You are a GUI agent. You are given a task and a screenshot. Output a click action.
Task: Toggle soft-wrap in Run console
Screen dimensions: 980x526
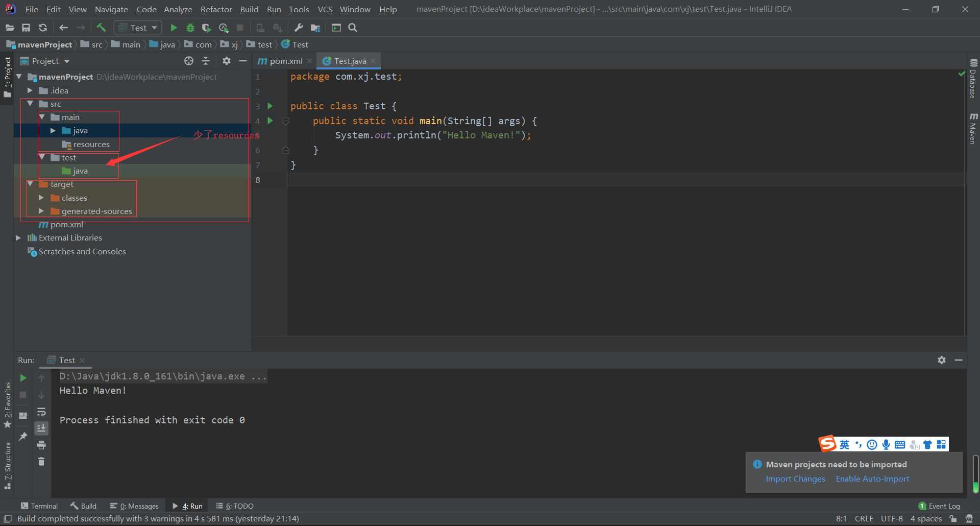point(41,412)
